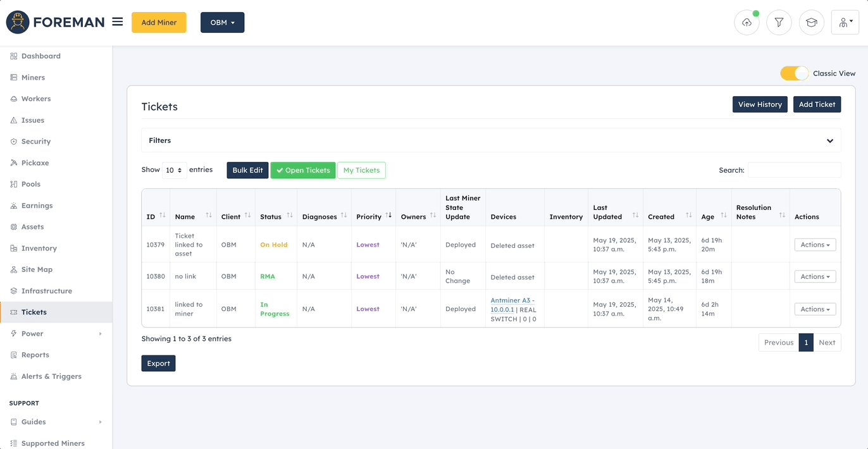Screen dimensions: 868x449
Task: Go to the Next page
Action: tap(827, 343)
